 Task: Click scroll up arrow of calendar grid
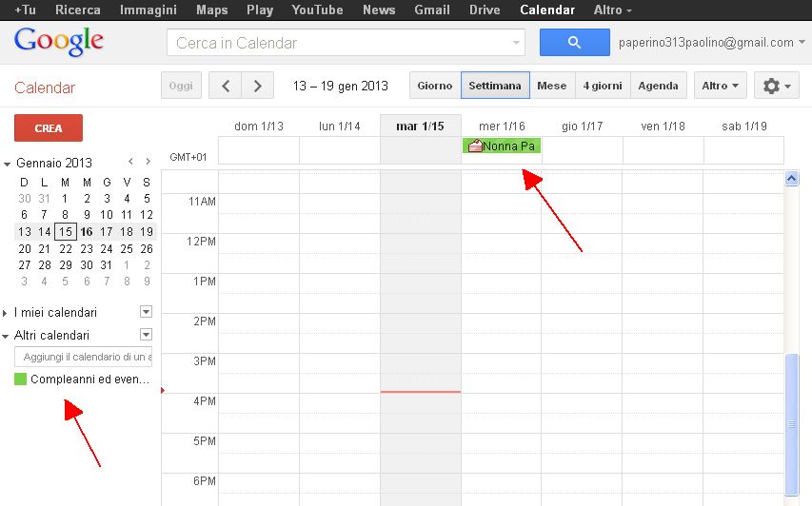click(x=791, y=179)
